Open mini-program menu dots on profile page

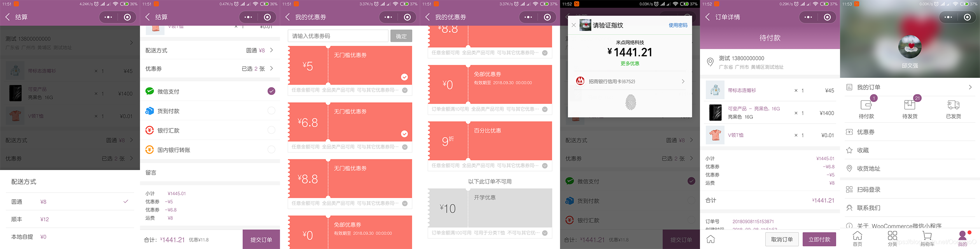point(948,17)
